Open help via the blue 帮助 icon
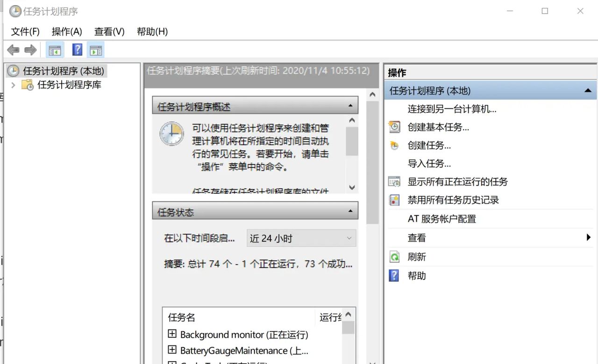Screen dimensions: 598x364 (x=394, y=275)
